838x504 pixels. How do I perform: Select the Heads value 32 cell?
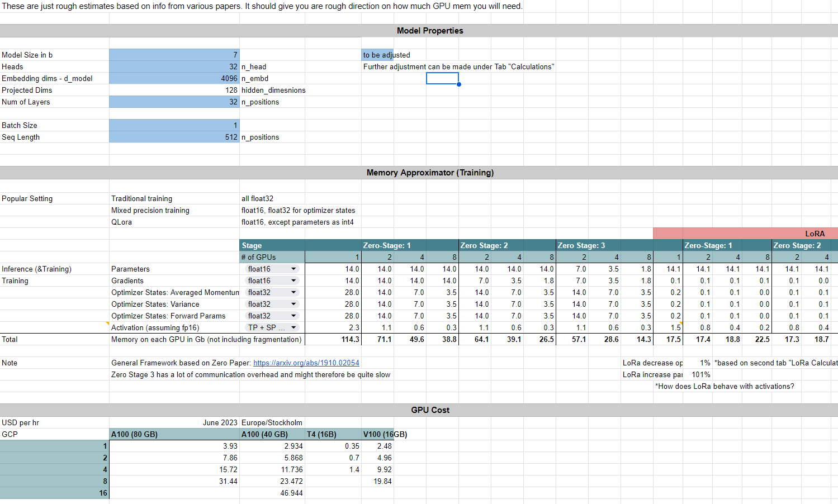[x=174, y=66]
